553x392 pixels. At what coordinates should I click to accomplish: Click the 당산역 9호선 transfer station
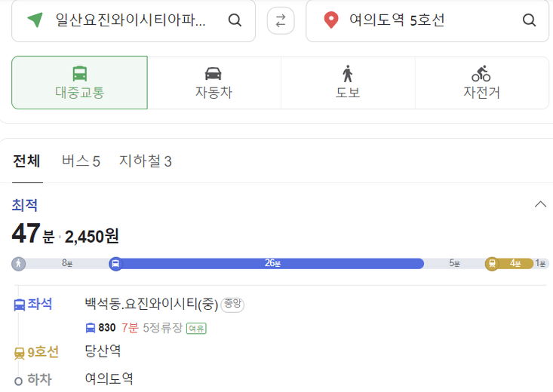103,351
